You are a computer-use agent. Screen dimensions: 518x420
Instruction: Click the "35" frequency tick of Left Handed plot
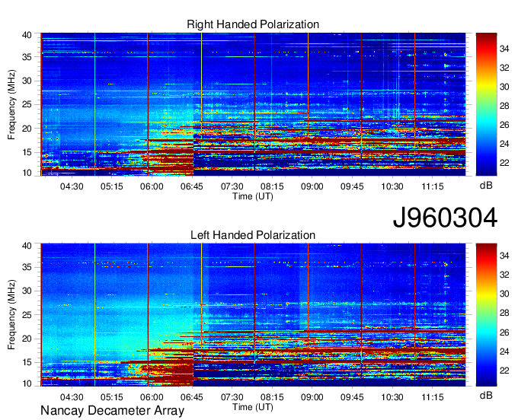point(27,267)
